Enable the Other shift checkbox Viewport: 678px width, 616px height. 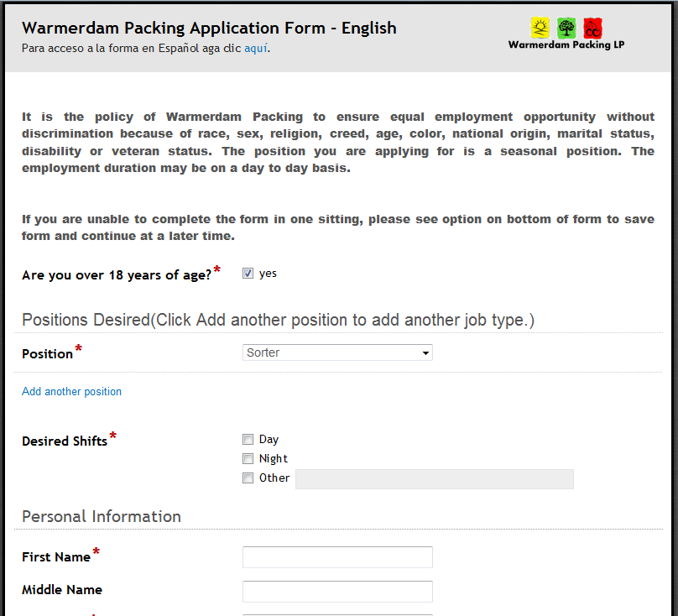(x=248, y=478)
